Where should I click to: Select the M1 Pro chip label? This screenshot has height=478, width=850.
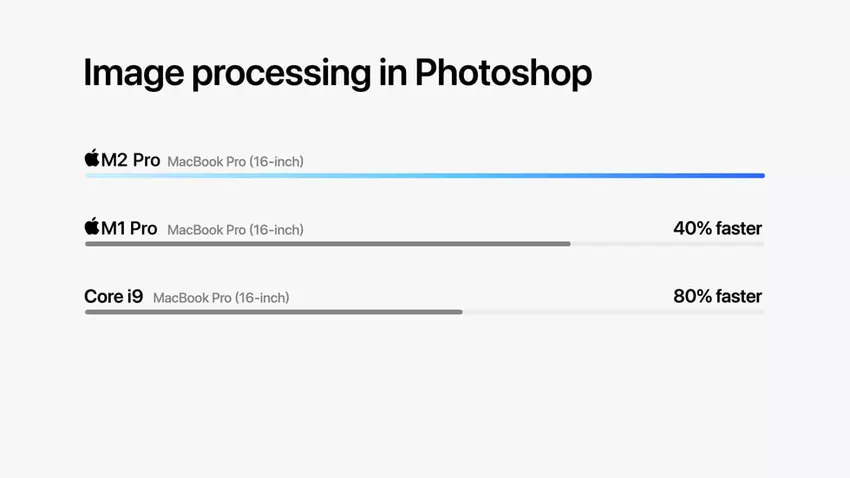tap(130, 228)
